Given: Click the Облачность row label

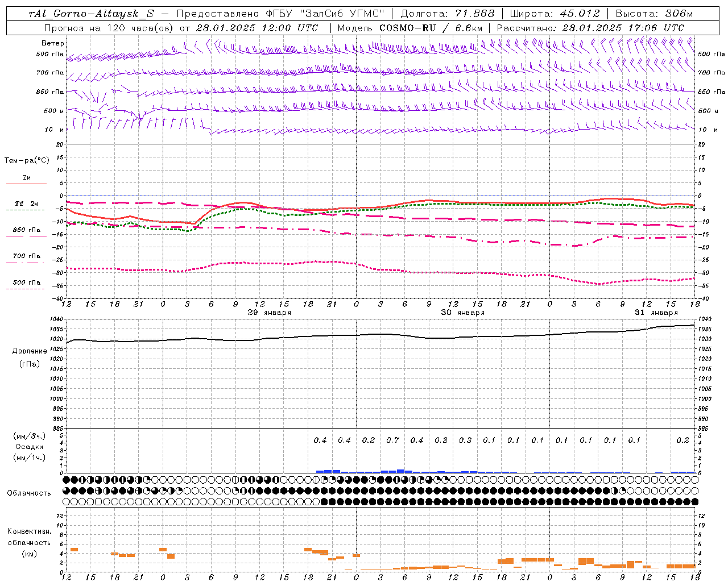Looking at the screenshot, I should 29,493.
